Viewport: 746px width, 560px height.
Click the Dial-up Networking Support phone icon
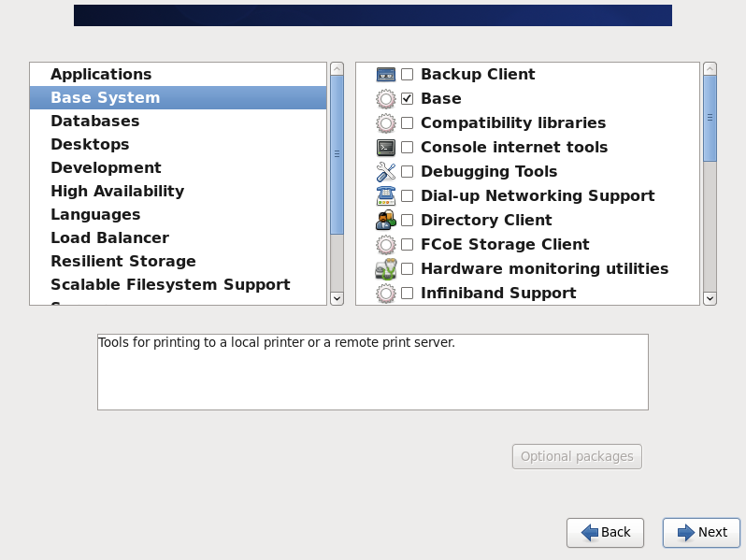tap(386, 196)
